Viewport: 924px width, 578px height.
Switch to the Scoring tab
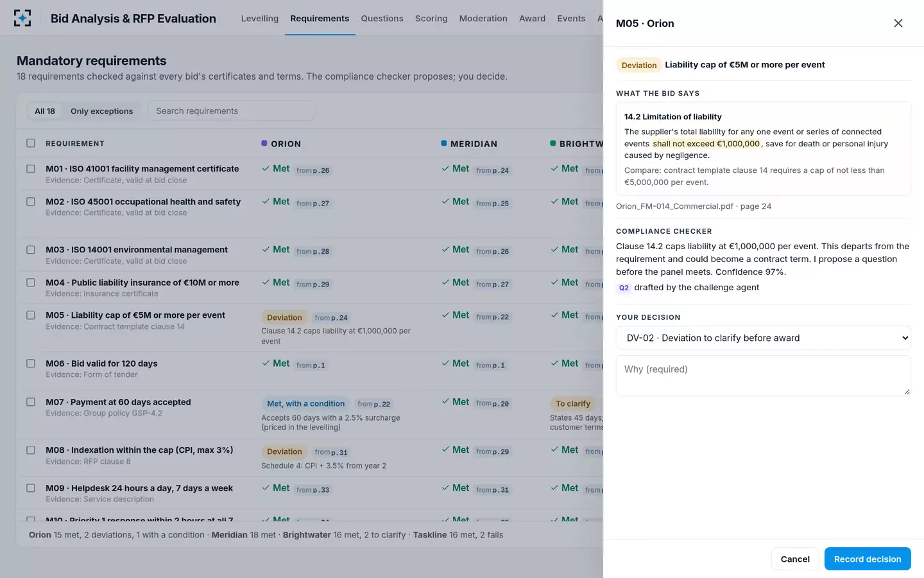click(431, 18)
